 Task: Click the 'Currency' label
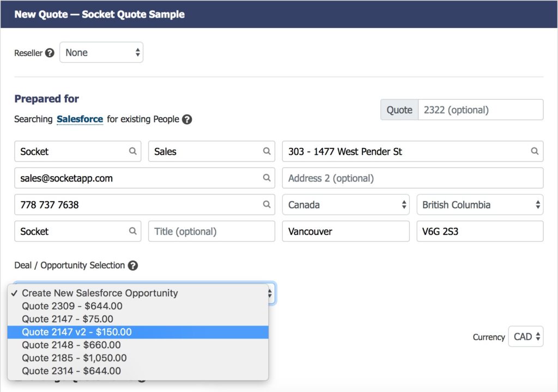tap(489, 337)
